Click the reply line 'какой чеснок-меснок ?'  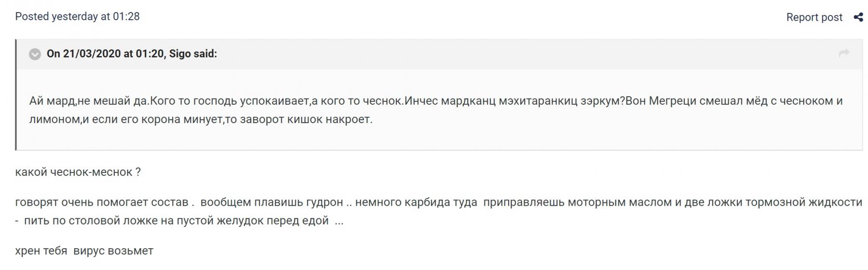pos(78,172)
